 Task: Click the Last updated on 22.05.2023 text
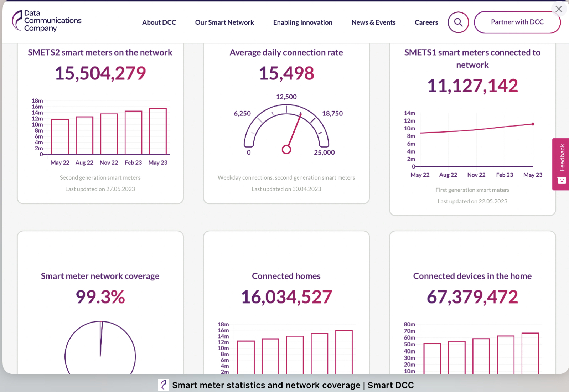472,201
